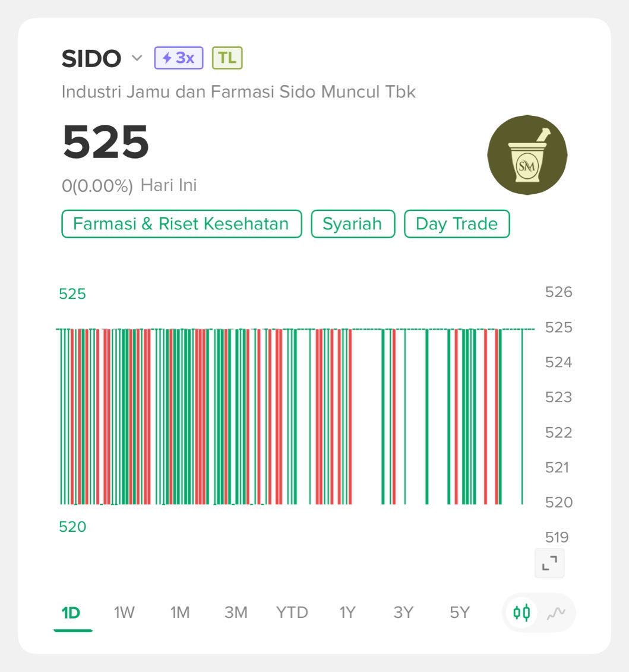Show year-to-date YTD chart

click(292, 613)
